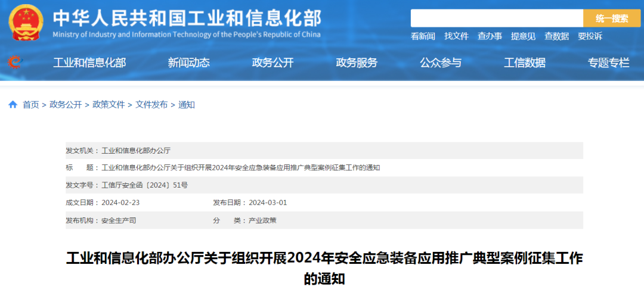Go to 政策文件 in the breadcrumb
Viewport: 644px width, 296px height.
109,105
